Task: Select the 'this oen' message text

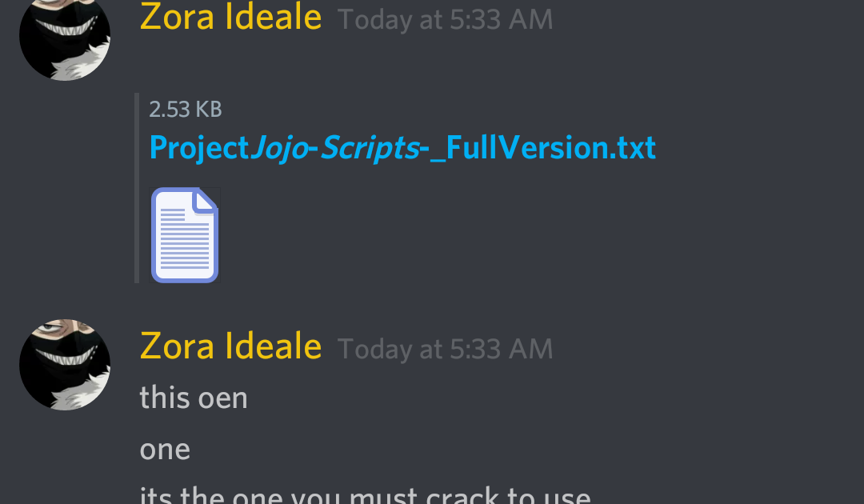Action: coord(194,398)
